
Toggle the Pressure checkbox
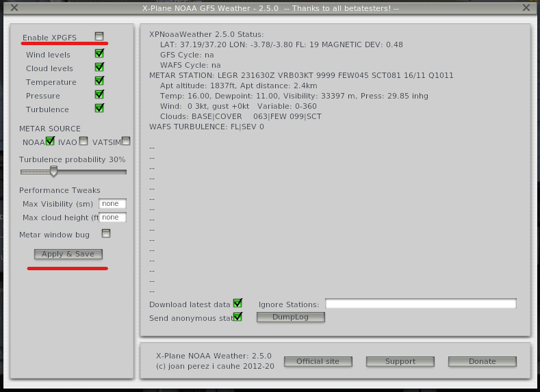pos(99,94)
